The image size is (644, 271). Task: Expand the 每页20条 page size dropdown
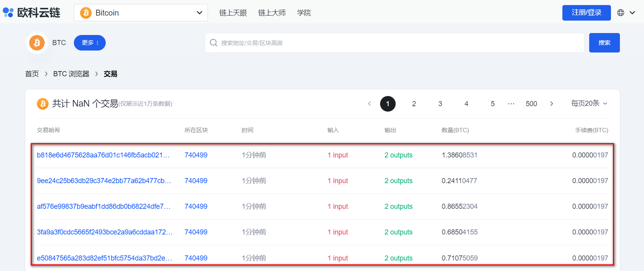589,103
